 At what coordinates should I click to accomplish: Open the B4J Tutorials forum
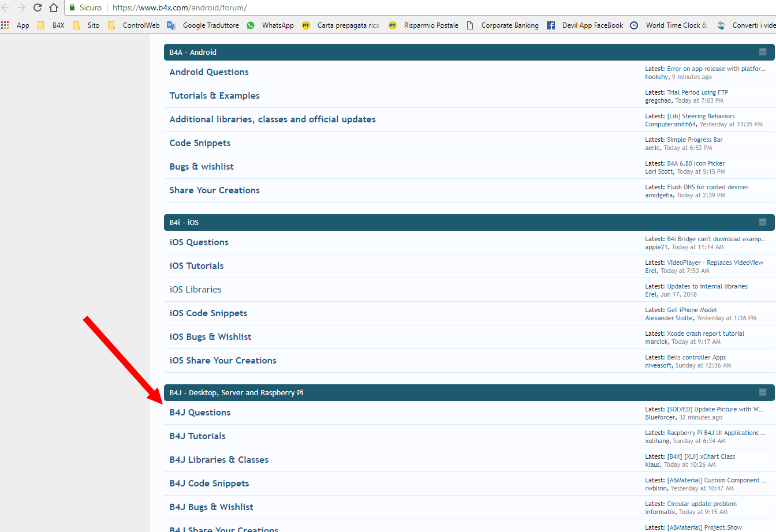[197, 436]
